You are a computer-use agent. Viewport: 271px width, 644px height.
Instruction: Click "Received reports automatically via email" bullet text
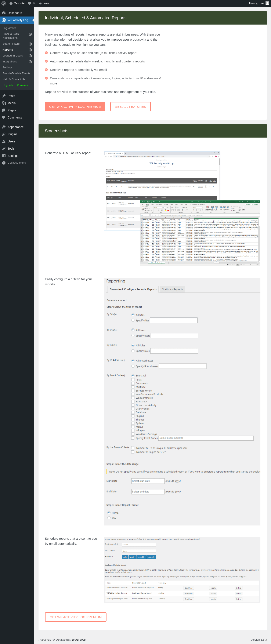point(78,70)
